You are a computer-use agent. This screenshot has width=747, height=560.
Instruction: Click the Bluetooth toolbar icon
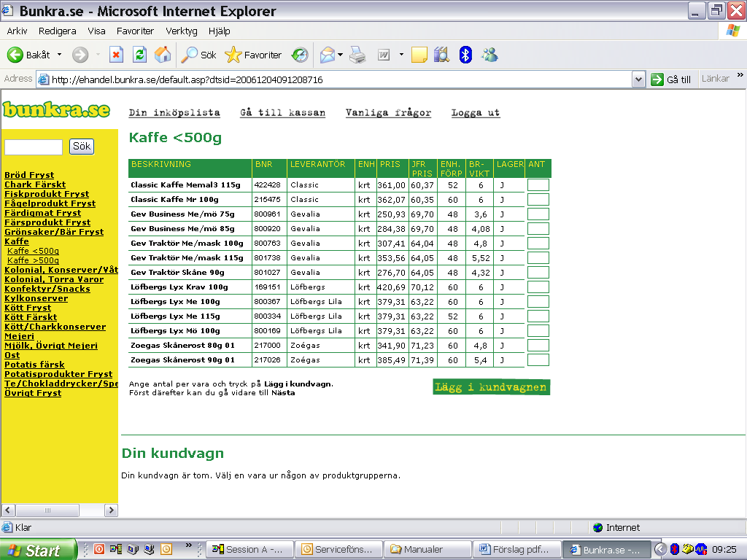pyautogui.click(x=465, y=55)
